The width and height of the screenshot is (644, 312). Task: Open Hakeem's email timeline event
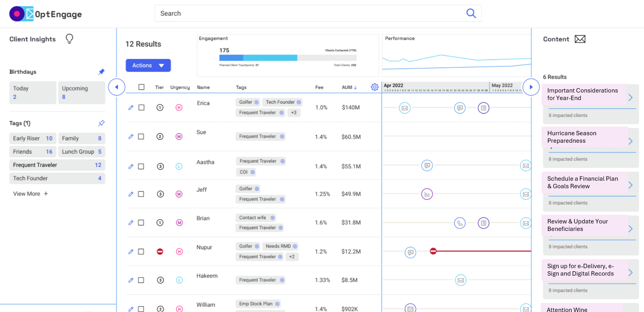[x=461, y=280]
